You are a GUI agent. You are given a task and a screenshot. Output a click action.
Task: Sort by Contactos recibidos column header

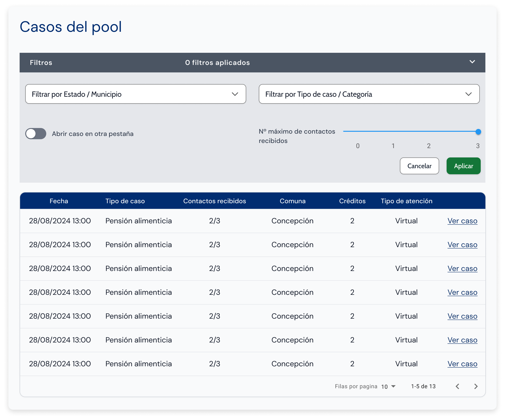pyautogui.click(x=214, y=201)
